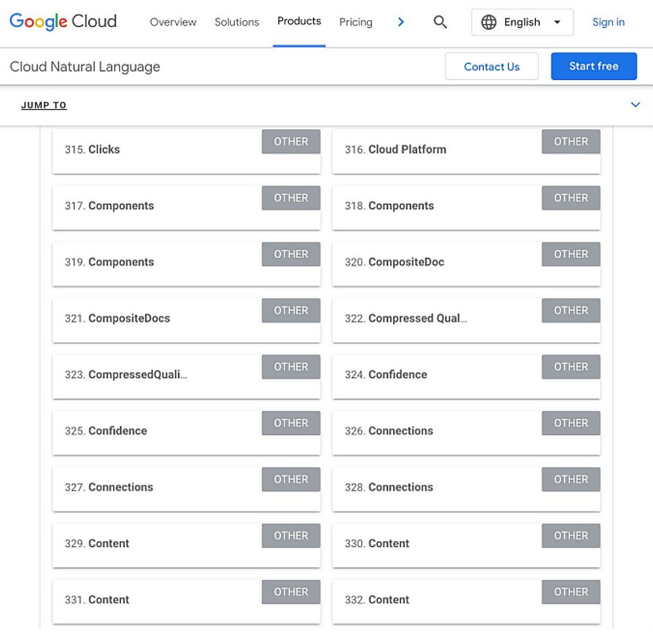
Task: Open the English language dropdown
Action: tap(522, 22)
